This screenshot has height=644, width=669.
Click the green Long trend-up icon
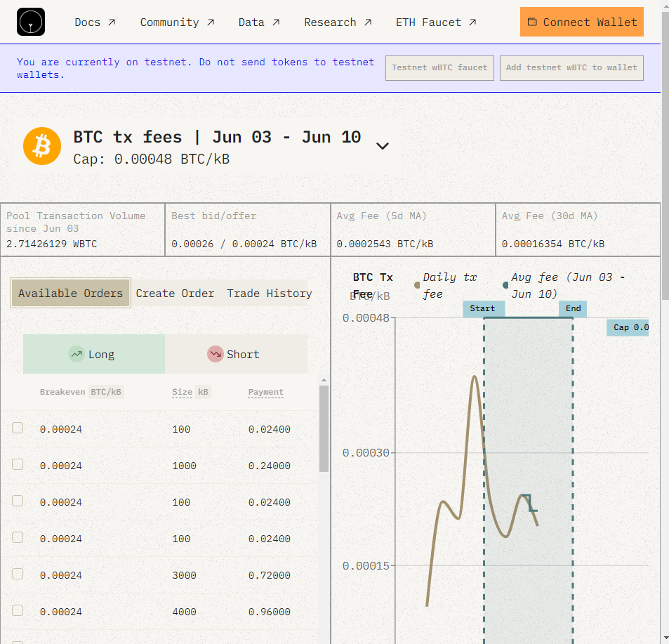coord(77,354)
